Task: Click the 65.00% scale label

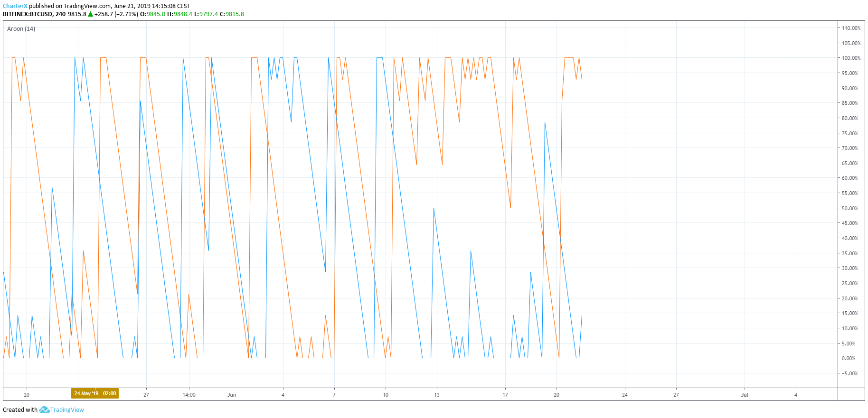Action: tap(849, 163)
